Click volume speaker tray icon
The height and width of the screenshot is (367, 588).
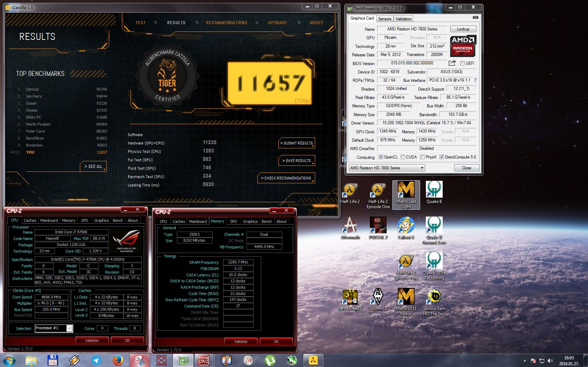coord(550,361)
